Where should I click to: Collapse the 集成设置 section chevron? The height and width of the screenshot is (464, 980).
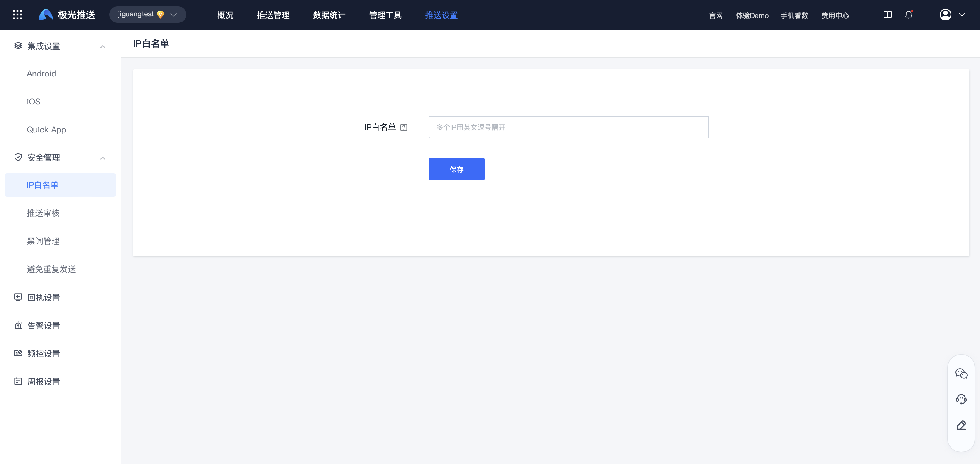click(x=103, y=46)
